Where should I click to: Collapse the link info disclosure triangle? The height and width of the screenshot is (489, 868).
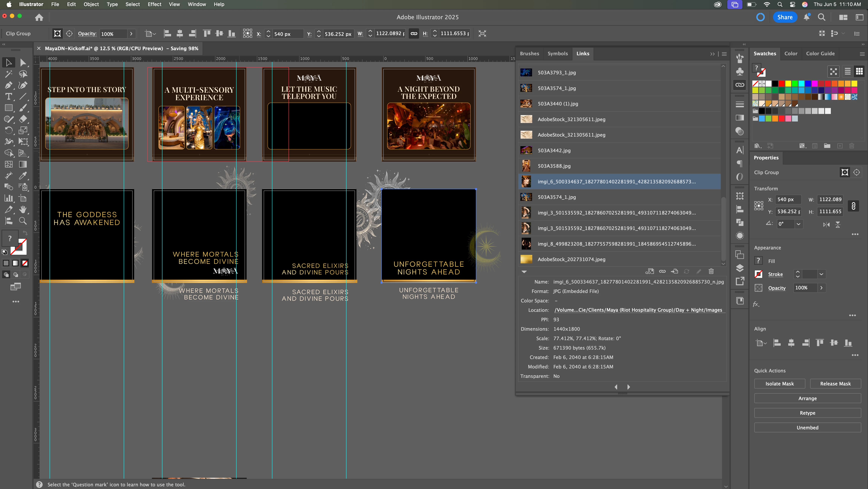[524, 272]
